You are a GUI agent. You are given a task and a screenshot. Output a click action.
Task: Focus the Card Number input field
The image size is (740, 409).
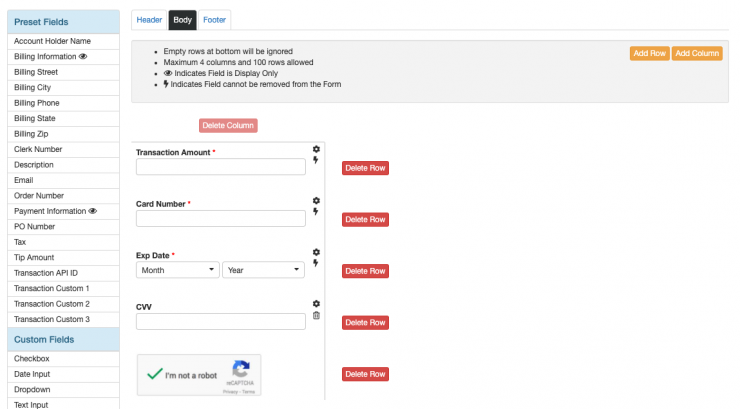click(221, 218)
